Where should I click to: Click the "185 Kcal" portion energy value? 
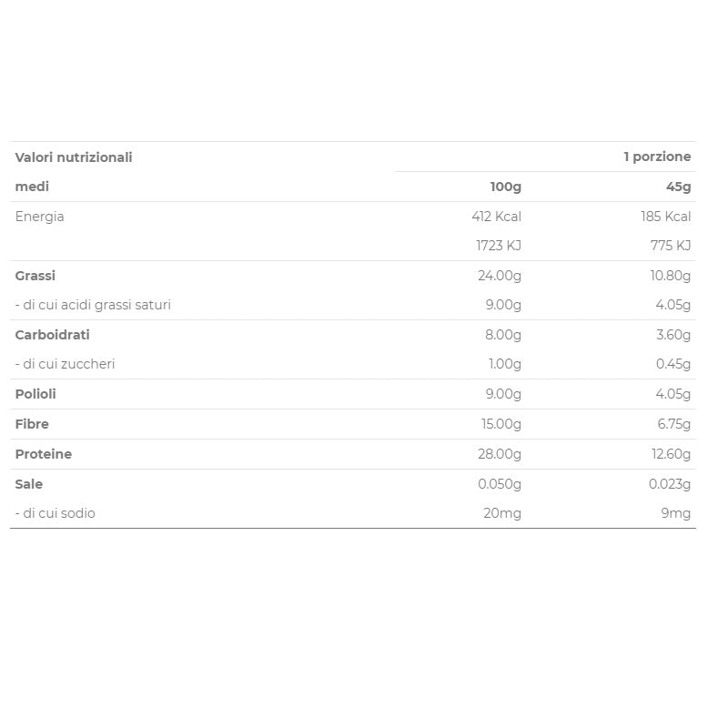(665, 217)
